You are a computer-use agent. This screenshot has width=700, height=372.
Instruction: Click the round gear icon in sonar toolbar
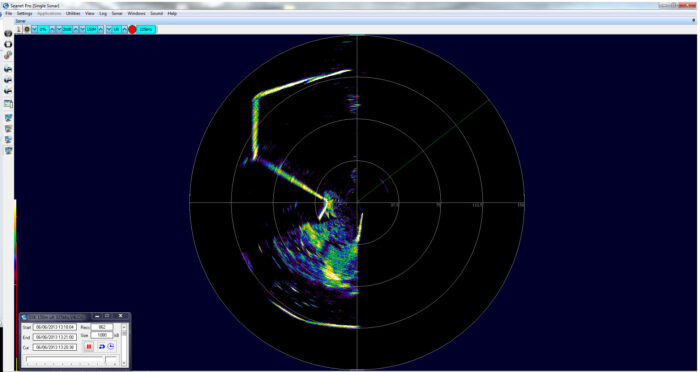tap(27, 29)
